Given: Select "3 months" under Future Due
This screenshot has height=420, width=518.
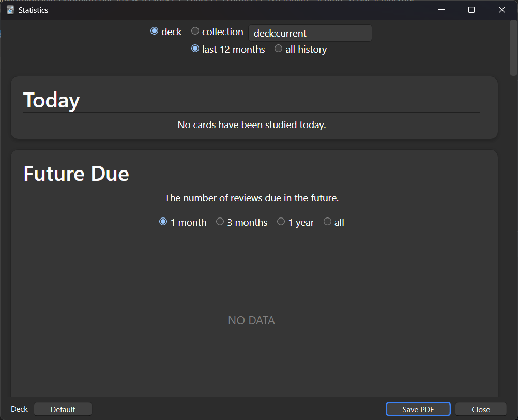Looking at the screenshot, I should (x=220, y=221).
